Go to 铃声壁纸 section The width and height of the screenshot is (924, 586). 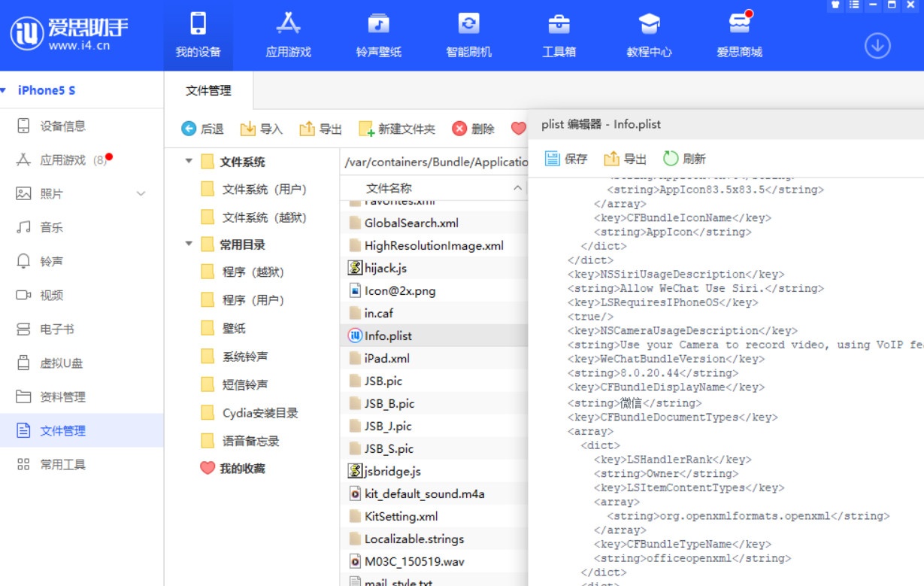pos(378,35)
